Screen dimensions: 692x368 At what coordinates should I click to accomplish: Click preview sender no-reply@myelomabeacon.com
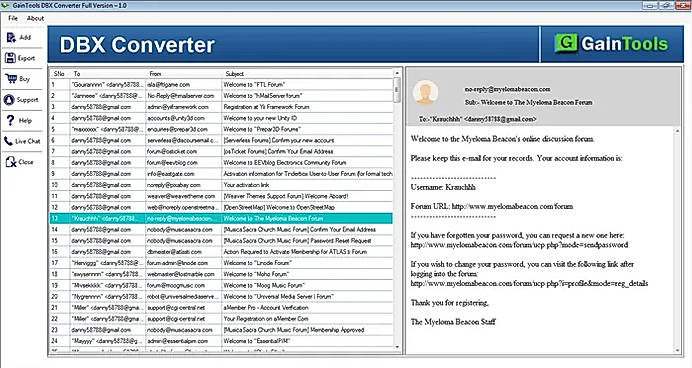click(x=507, y=89)
